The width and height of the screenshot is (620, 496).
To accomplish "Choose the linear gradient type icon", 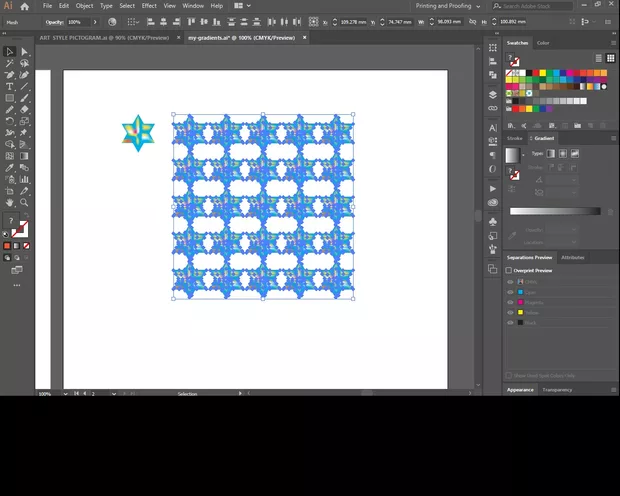I will point(551,153).
